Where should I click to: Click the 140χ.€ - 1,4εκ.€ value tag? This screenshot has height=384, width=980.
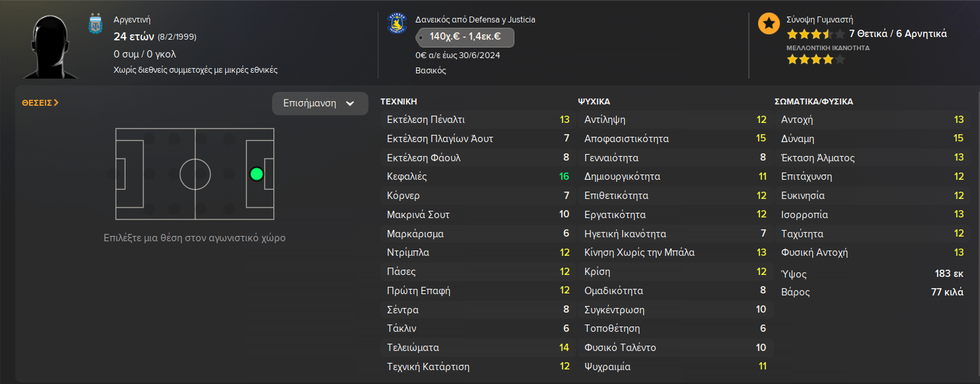(465, 37)
